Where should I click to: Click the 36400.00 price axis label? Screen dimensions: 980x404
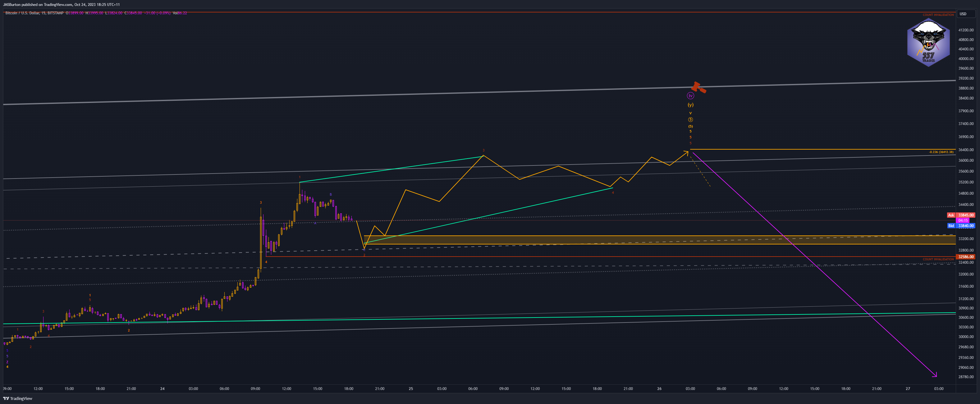(x=966, y=150)
